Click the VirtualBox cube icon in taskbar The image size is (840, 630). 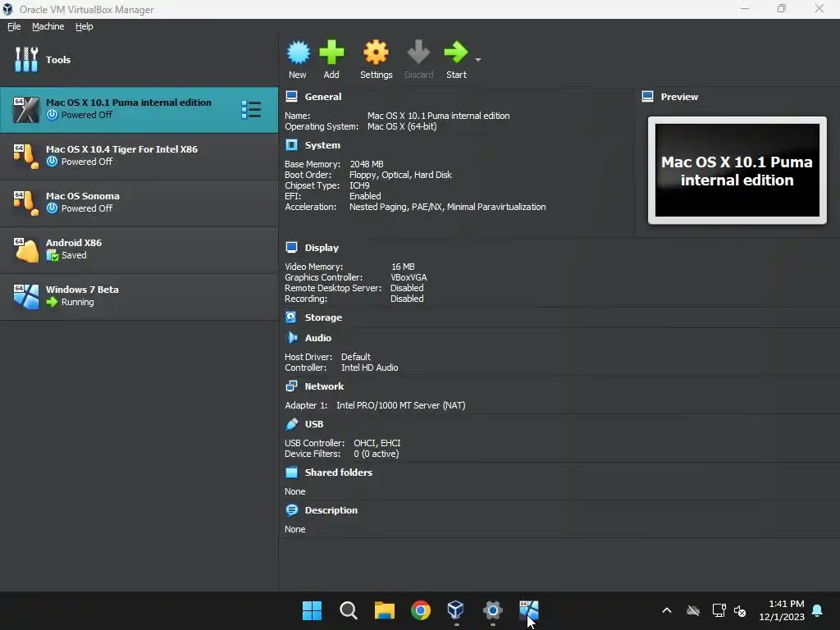[456, 610]
